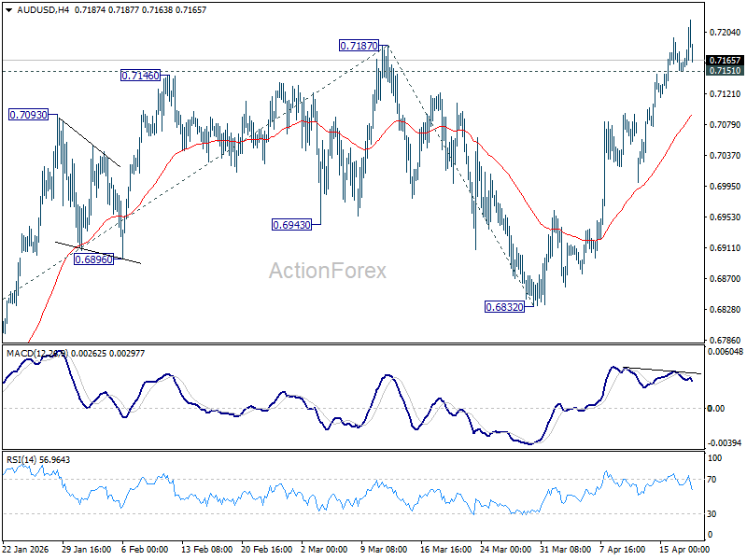Click the 0.69950 price axis value

tap(726, 186)
